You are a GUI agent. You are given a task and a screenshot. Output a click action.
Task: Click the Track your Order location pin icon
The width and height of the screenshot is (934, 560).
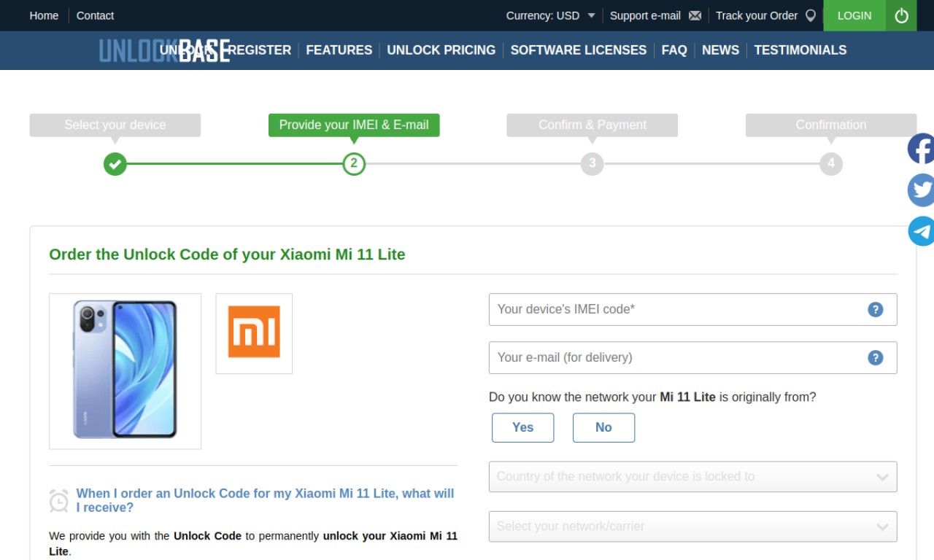tap(810, 15)
